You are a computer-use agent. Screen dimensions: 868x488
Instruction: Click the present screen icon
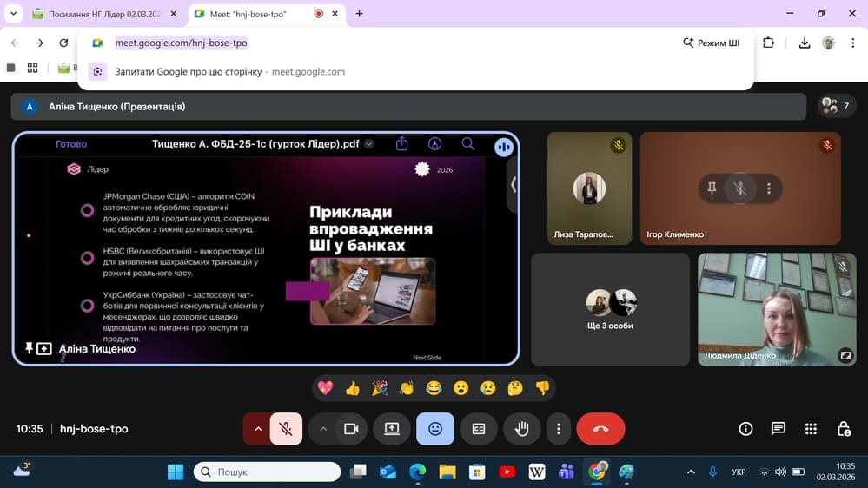coord(392,429)
